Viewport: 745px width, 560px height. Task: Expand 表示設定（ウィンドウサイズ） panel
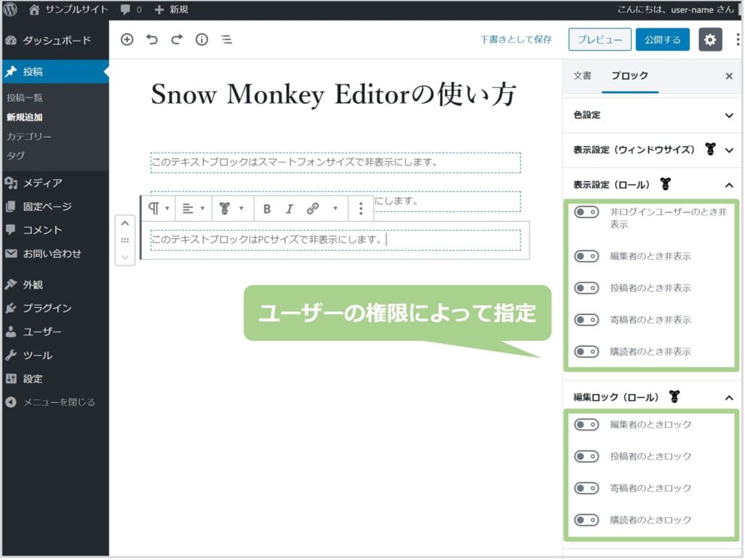click(x=653, y=150)
